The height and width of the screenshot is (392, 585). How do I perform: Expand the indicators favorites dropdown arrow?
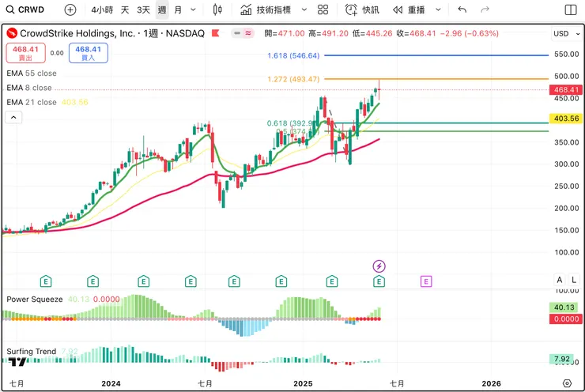point(304,9)
